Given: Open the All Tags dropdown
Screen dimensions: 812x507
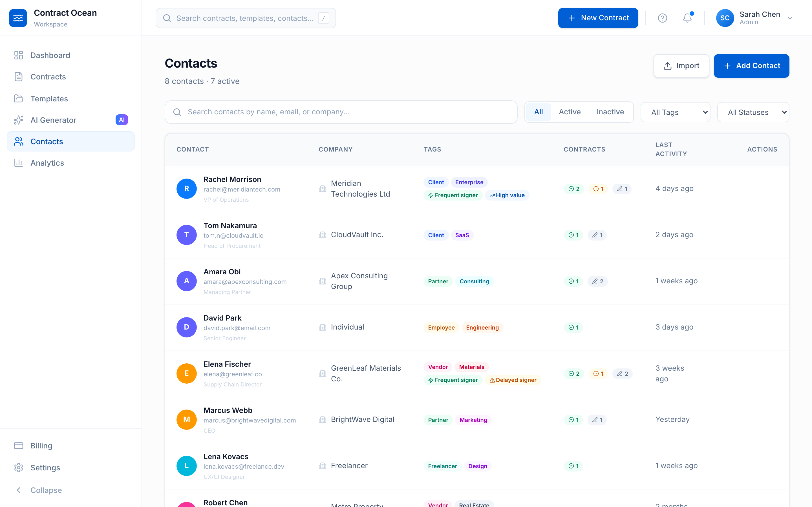Looking at the screenshot, I should click(676, 112).
